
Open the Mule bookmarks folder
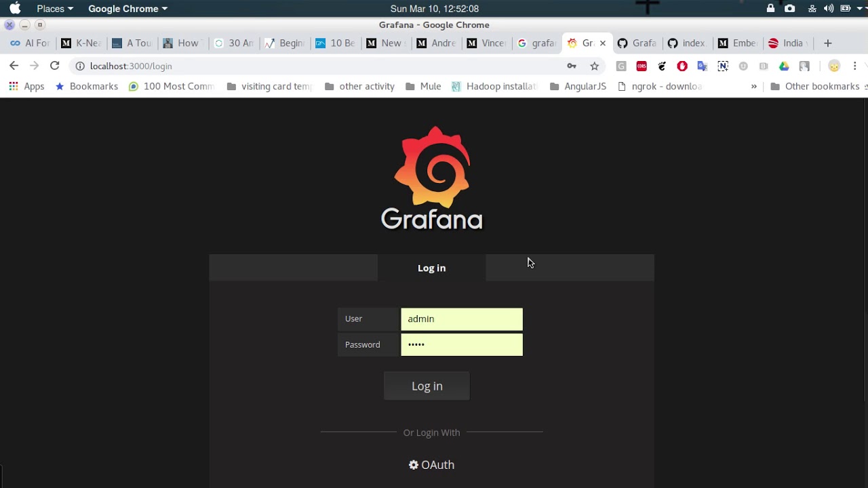[x=423, y=86]
